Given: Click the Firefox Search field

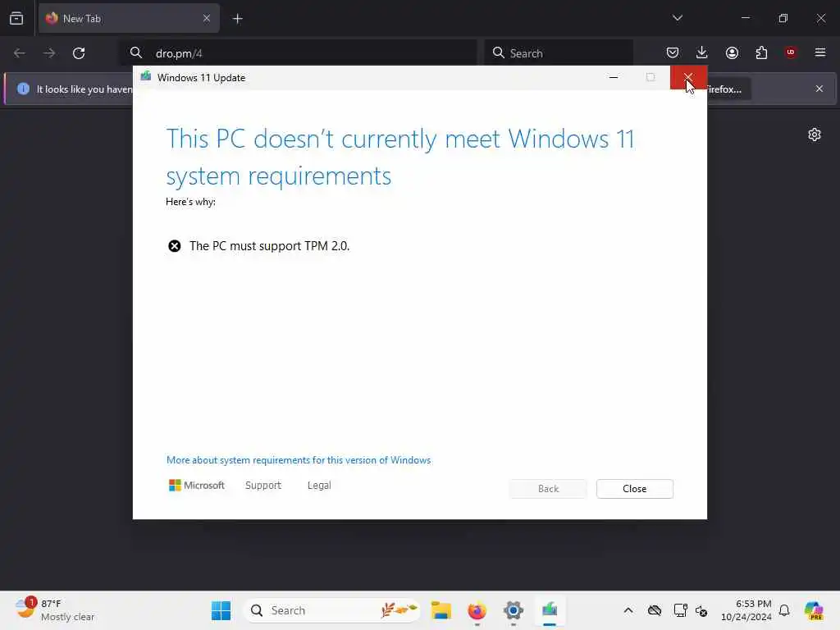Looking at the screenshot, I should tap(559, 53).
